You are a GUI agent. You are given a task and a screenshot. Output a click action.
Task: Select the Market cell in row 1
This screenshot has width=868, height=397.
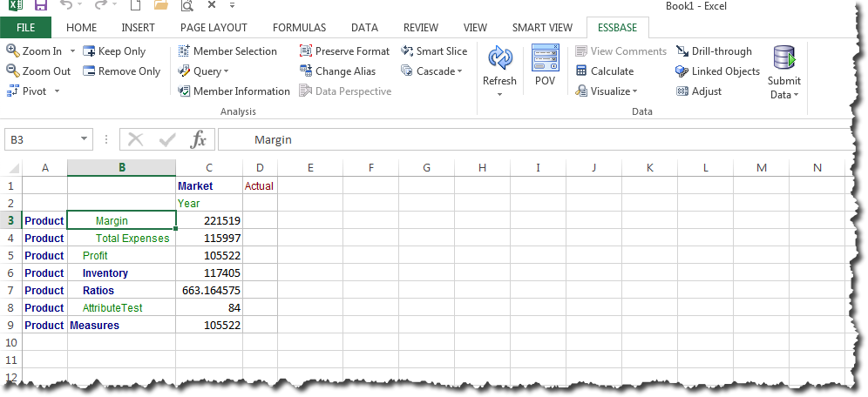pos(209,185)
